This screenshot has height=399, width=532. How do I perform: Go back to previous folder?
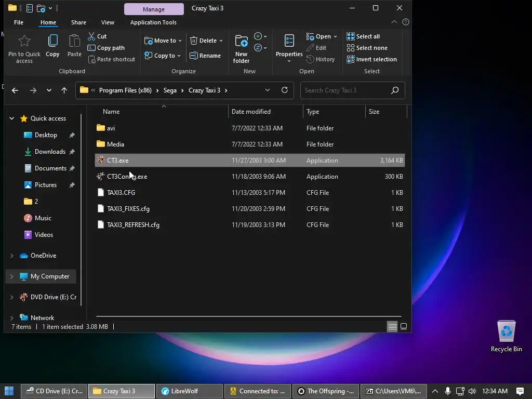(x=15, y=90)
